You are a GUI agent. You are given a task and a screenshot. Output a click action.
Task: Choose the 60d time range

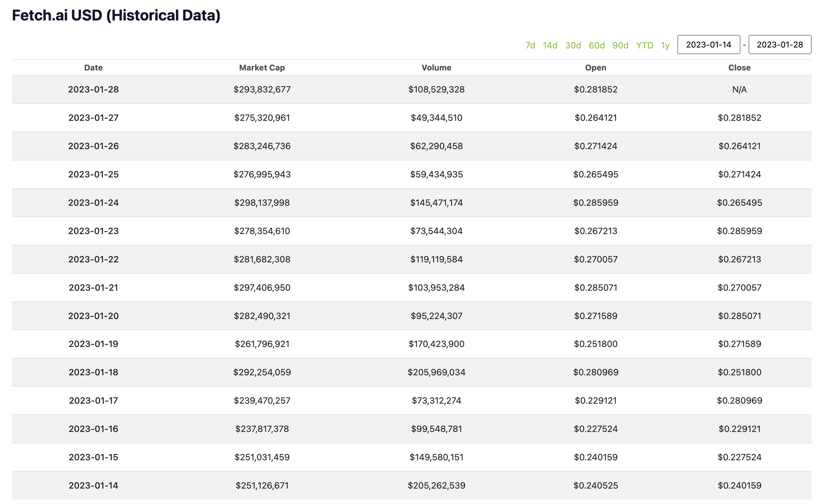coord(596,45)
